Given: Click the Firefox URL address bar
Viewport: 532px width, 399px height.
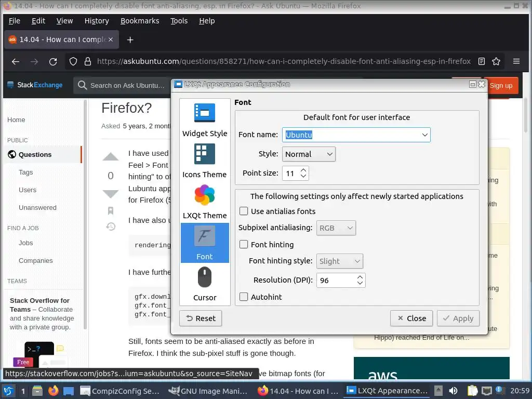Looking at the screenshot, I should pos(284,61).
